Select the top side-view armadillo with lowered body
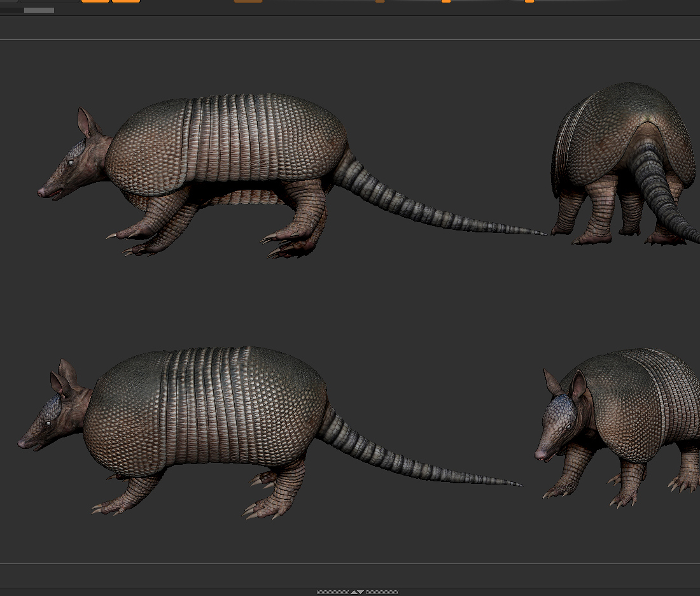Screen dimensions: 700x596 292,176
